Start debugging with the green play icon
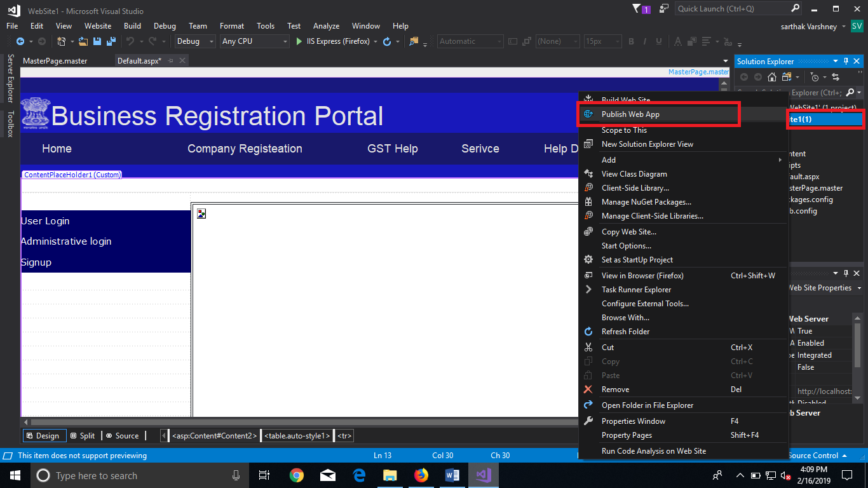The image size is (868, 488). tap(300, 41)
